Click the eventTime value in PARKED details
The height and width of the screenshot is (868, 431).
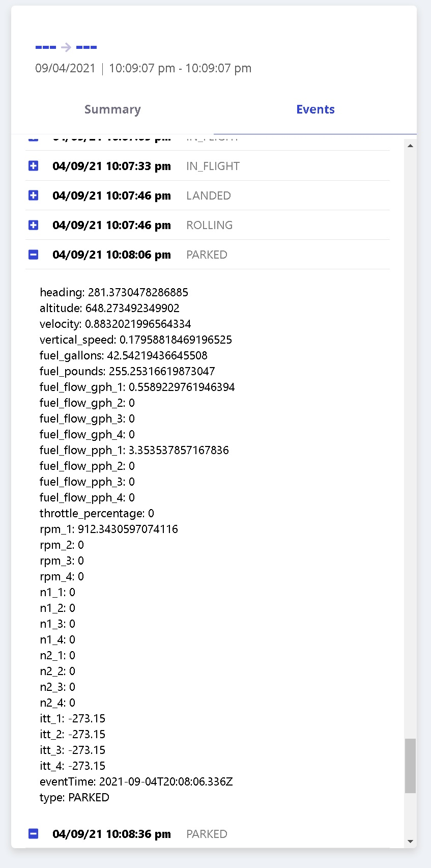[166, 781]
